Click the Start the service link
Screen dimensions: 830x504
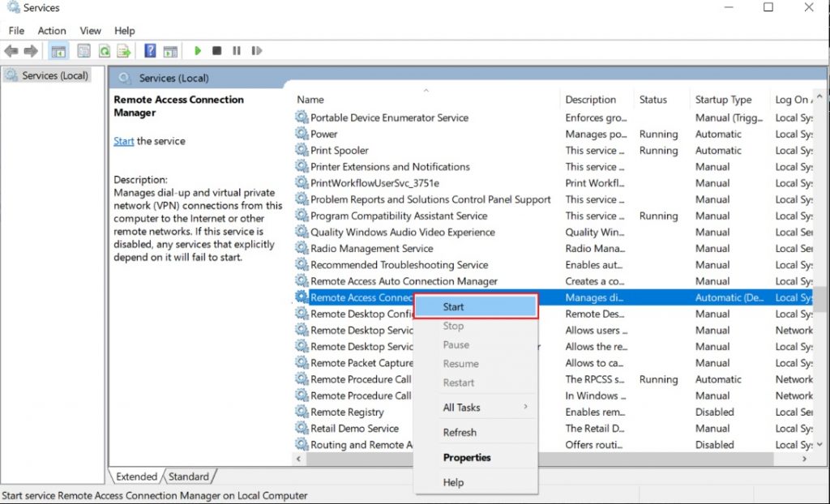[123, 141]
